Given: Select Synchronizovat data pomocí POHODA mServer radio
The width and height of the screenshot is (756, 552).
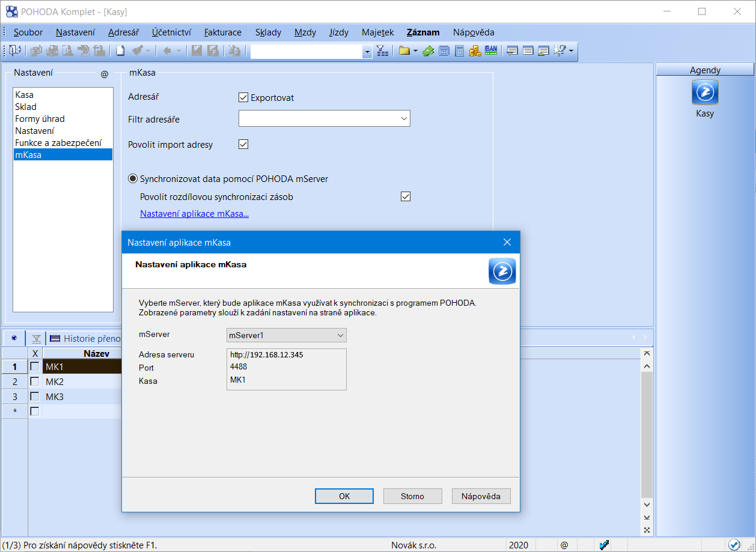Looking at the screenshot, I should click(x=133, y=179).
